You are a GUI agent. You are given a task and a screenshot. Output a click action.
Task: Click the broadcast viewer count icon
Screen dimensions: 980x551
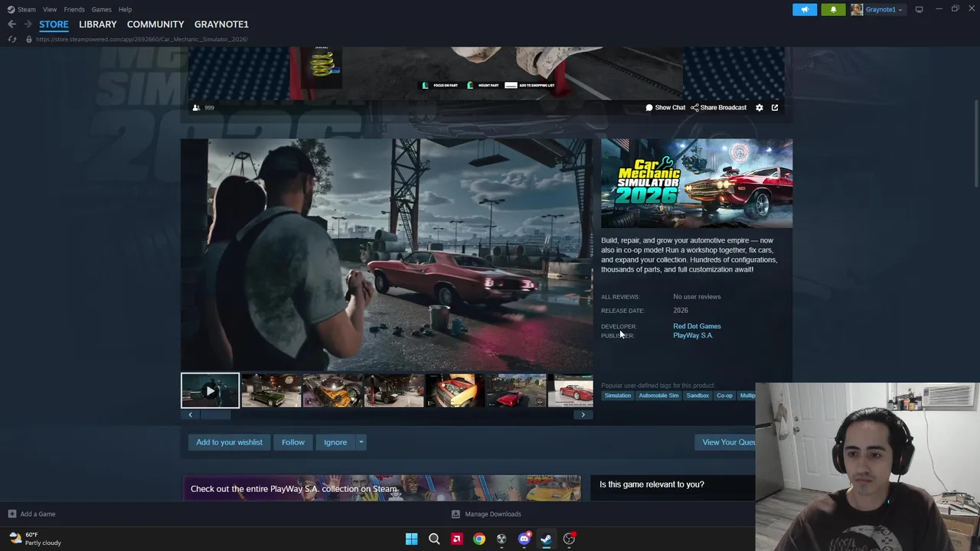point(196,108)
